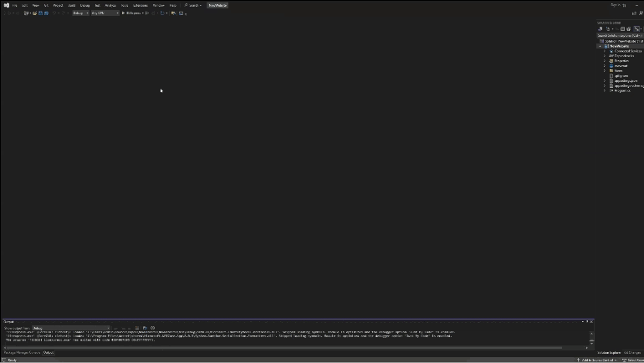Image resolution: width=644 pixels, height=363 pixels.
Task: Click the Search Solution Explorer field
Action: coord(617,35)
